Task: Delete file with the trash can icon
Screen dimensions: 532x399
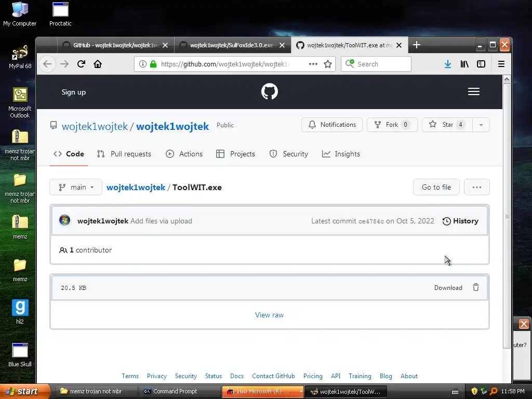Action: (476, 287)
